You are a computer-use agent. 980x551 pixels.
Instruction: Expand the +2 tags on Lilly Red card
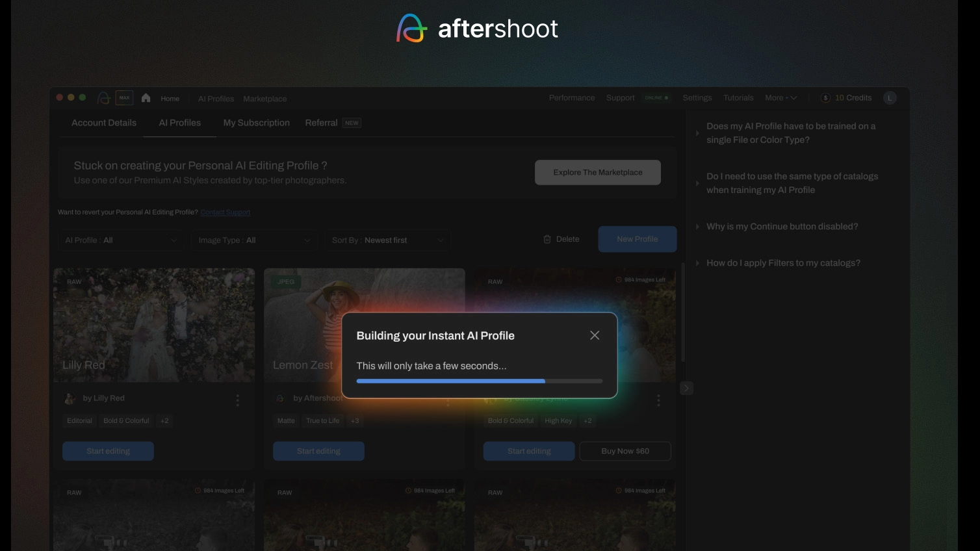coord(164,421)
